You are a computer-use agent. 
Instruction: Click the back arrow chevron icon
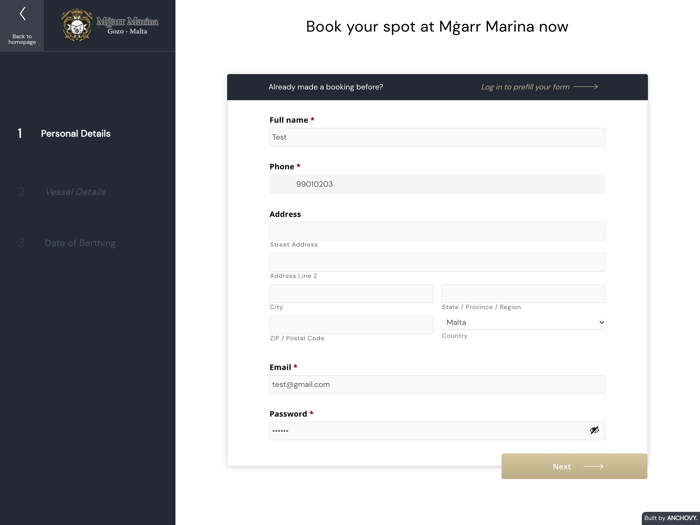click(22, 14)
